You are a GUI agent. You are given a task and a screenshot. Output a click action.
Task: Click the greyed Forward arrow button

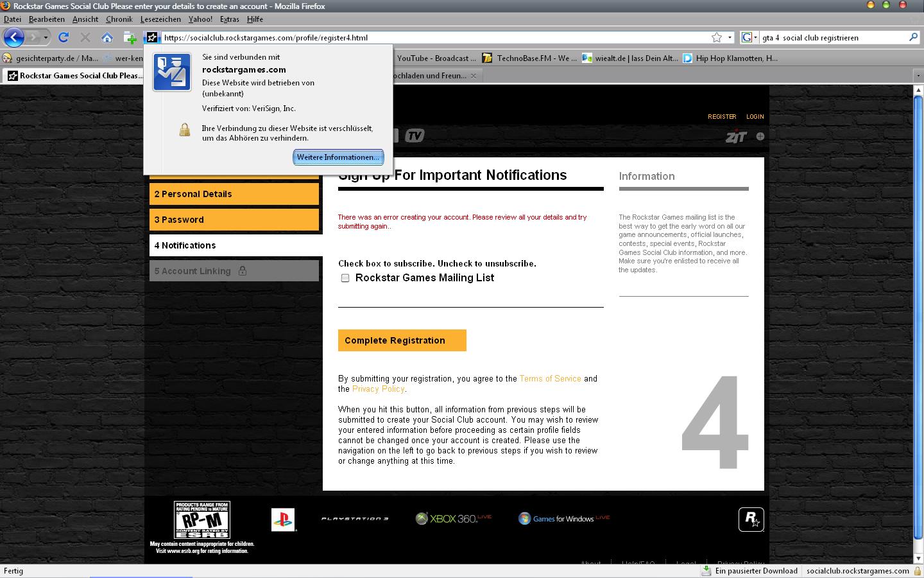[x=33, y=37]
